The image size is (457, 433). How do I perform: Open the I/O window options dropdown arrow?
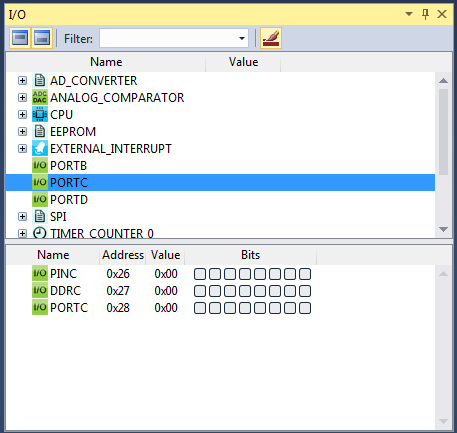pos(409,14)
